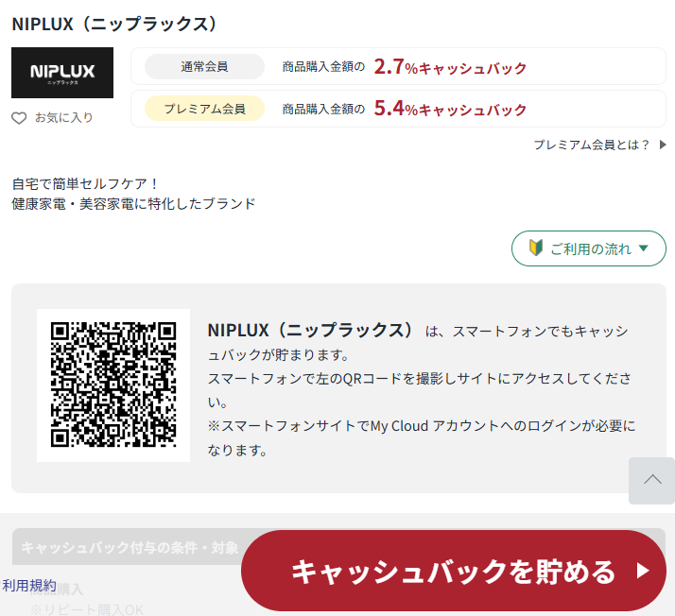Click the scroll-to-top chevron button
Image resolution: width=675 pixels, height=616 pixels.
click(651, 480)
